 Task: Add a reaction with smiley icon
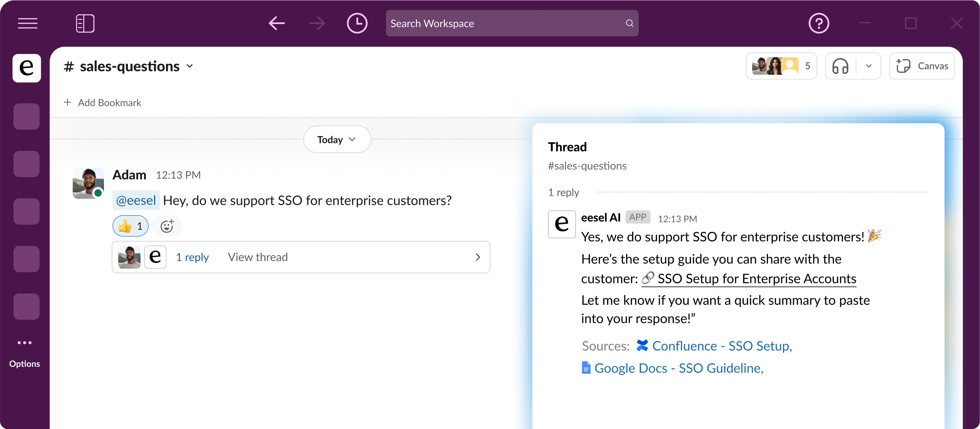pos(167,226)
